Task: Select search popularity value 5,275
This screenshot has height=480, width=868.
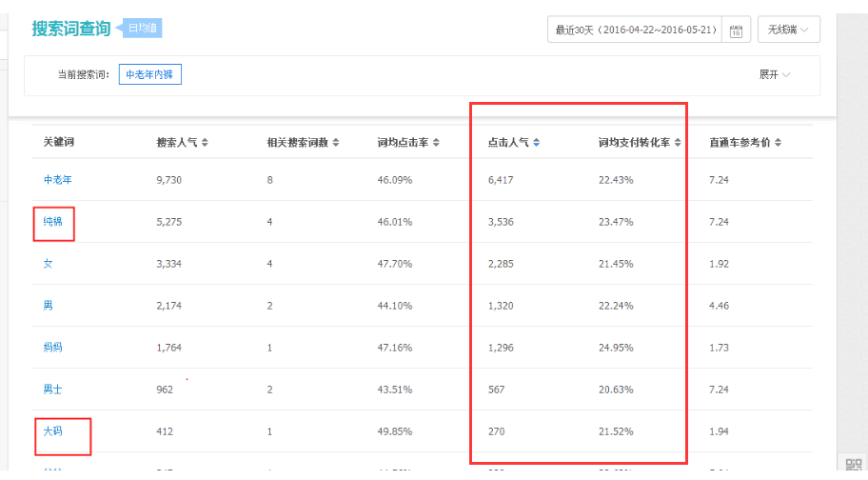Action: 168,222
